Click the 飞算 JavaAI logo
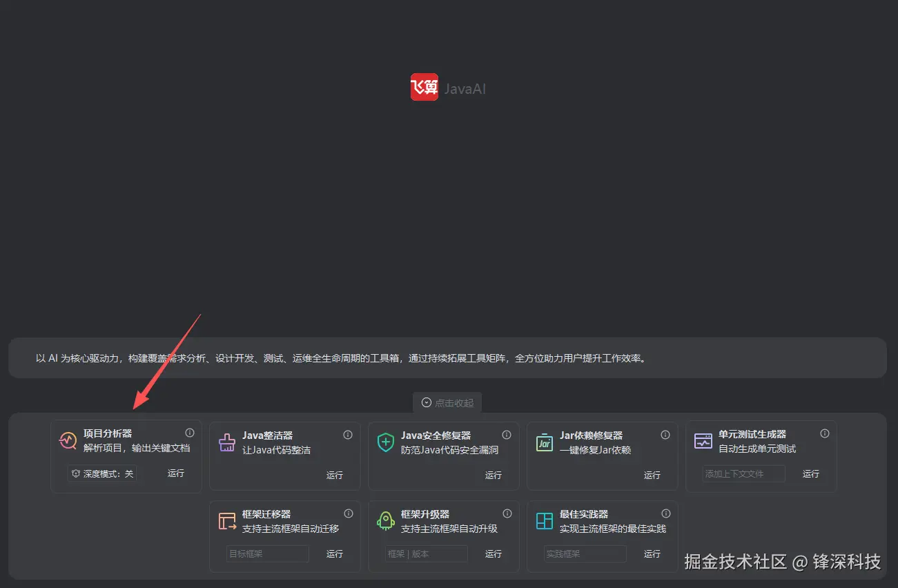Viewport: 898px width, 588px height. pos(449,88)
